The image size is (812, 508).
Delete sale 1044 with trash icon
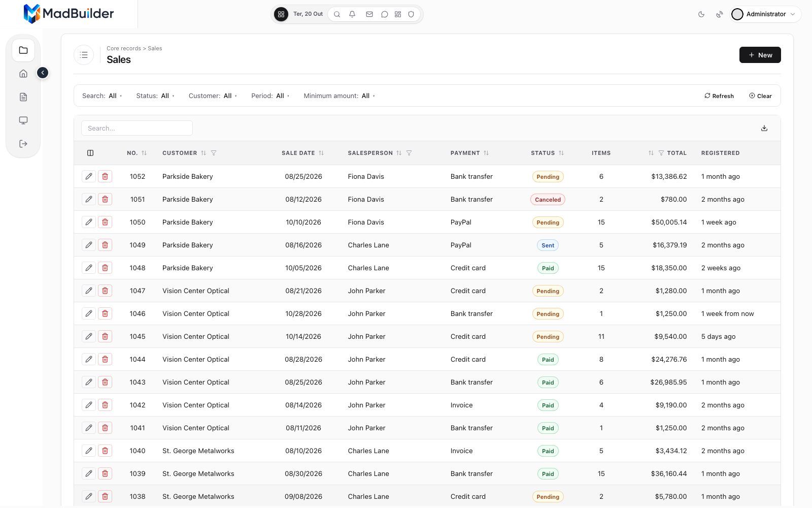(x=105, y=359)
